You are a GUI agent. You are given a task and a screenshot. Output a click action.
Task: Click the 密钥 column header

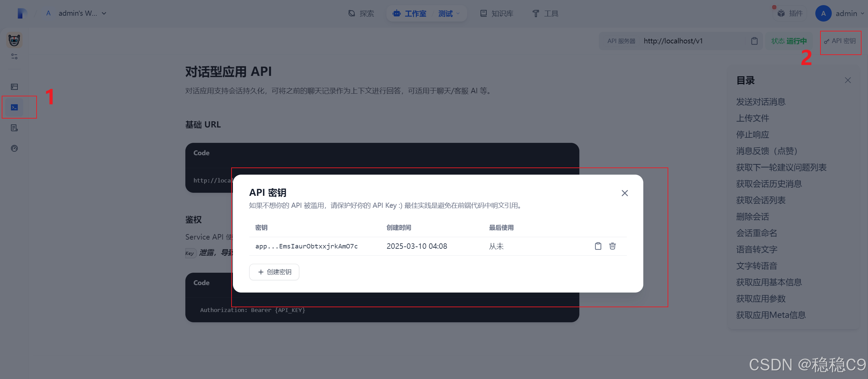261,228
